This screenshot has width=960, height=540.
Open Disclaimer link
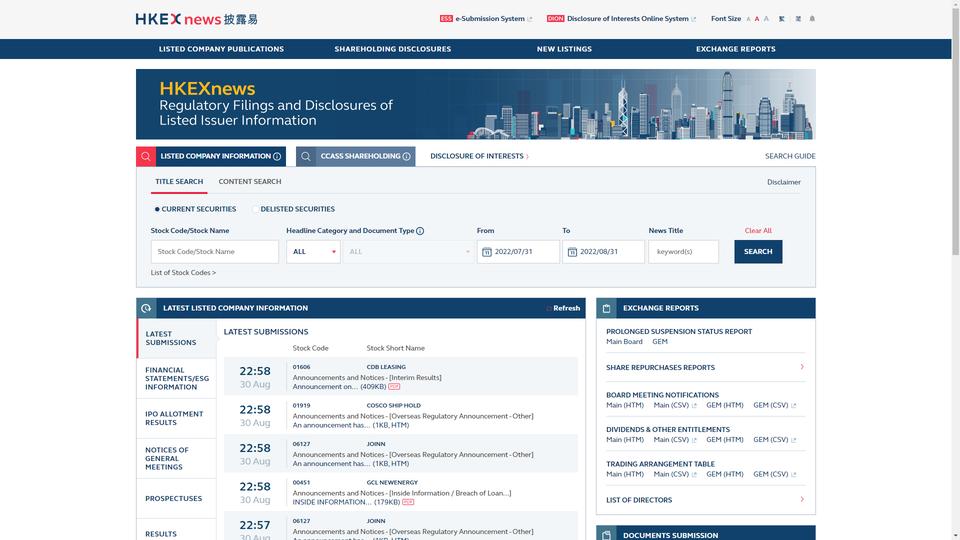[x=784, y=182]
